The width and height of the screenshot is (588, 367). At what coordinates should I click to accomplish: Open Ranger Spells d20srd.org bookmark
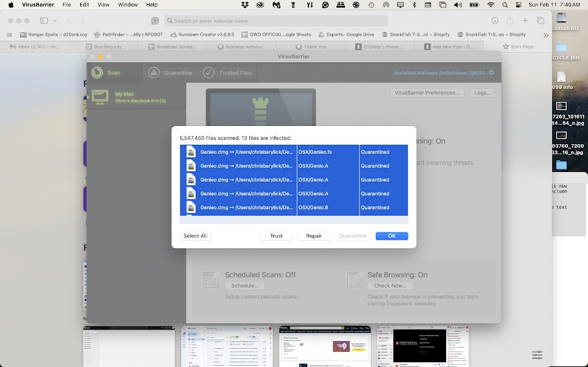click(53, 35)
